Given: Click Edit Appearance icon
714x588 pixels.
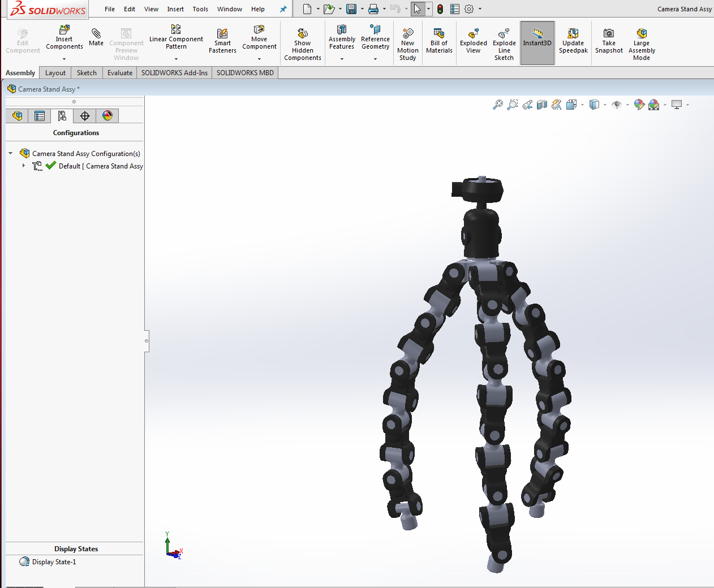Looking at the screenshot, I should tap(639, 105).
